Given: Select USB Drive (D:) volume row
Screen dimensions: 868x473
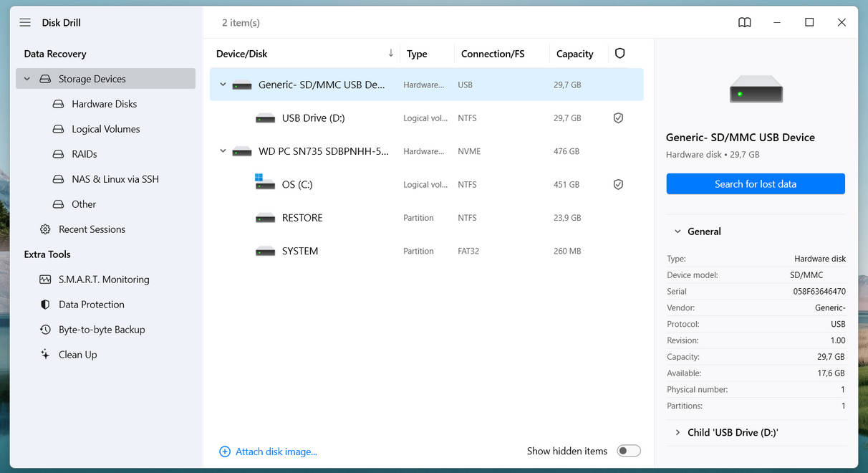Looking at the screenshot, I should point(427,118).
